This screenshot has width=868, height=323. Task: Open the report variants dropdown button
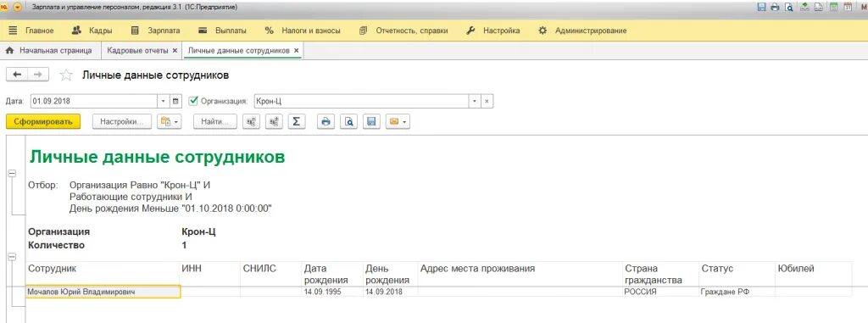click(169, 121)
